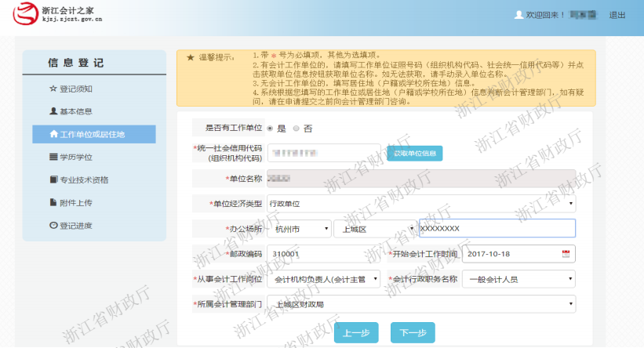Click the user avatar icon in header
Screen dimensions: 644x348
tap(518, 15)
